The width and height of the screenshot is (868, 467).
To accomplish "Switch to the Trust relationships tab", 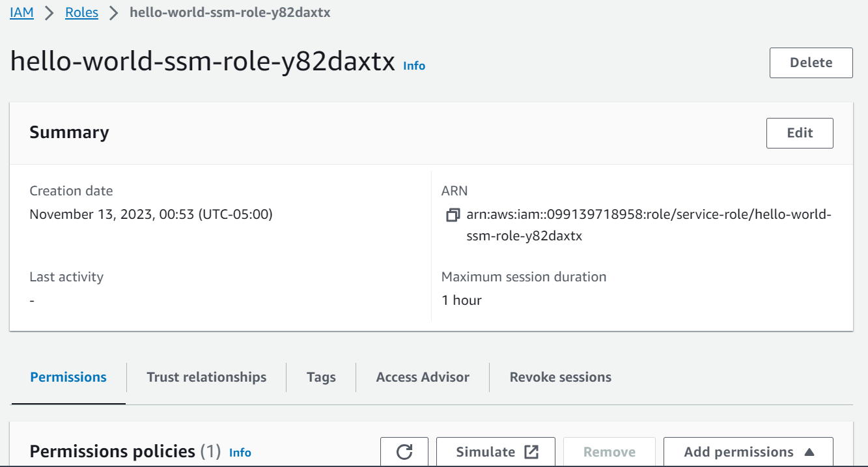I will coord(206,377).
